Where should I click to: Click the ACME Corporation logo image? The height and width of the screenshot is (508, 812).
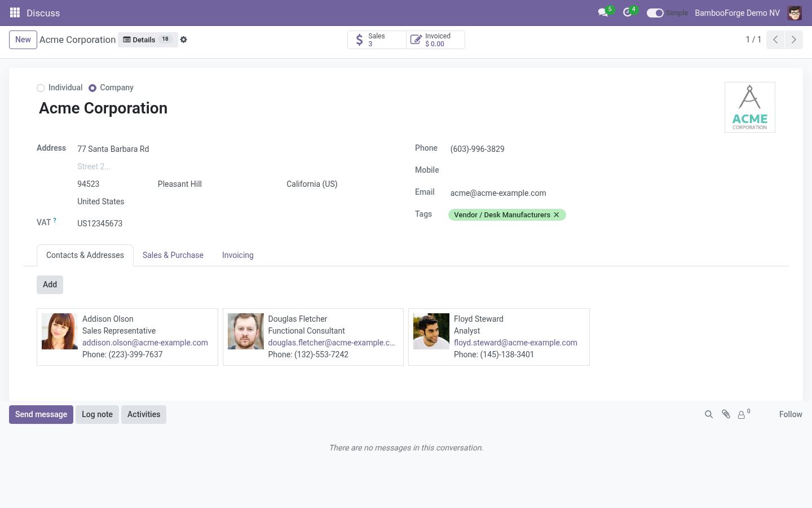click(750, 107)
